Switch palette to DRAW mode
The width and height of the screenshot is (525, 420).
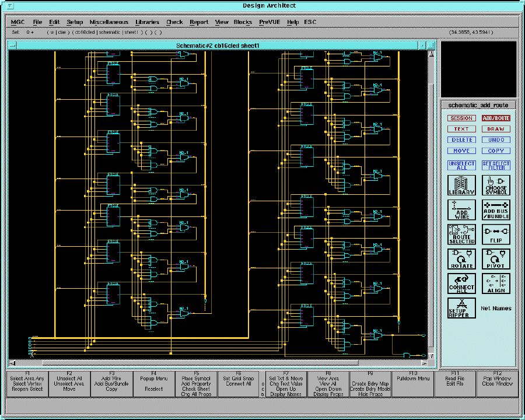point(496,129)
